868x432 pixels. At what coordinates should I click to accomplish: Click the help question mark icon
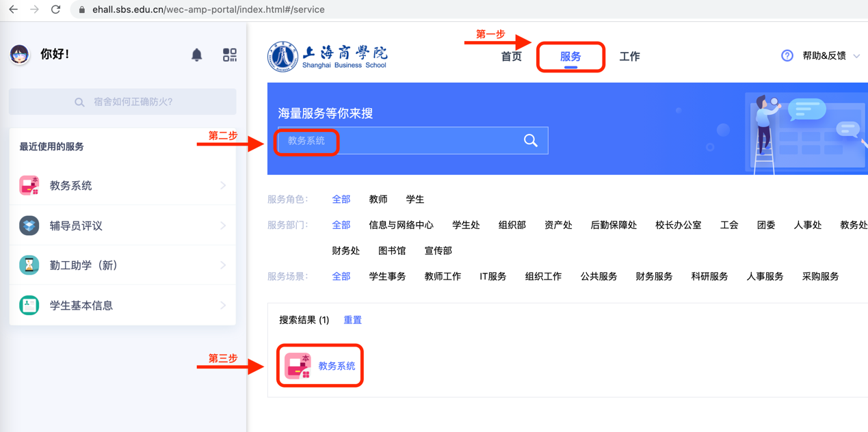click(787, 56)
